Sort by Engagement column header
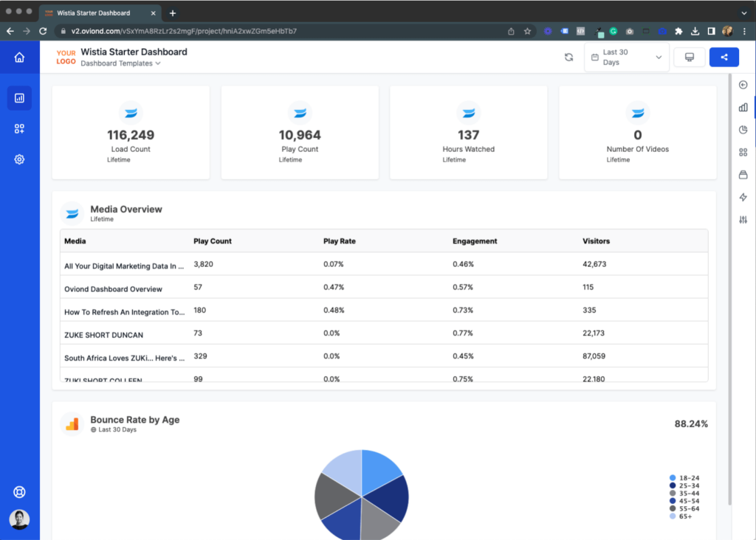The width and height of the screenshot is (756, 540). point(475,241)
